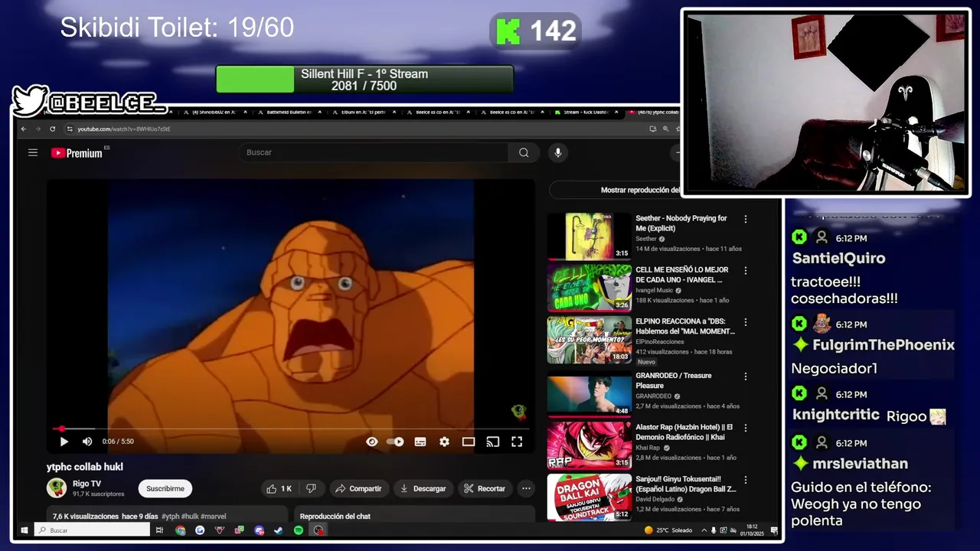Subscribe to Rigo TV with Suscribirme
This screenshot has height=551, width=980.
coord(165,488)
